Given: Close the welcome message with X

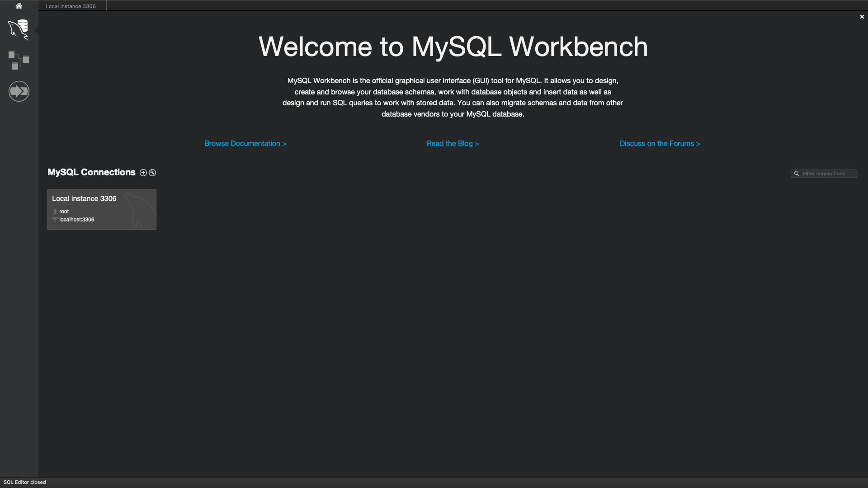Looking at the screenshot, I should (862, 17).
